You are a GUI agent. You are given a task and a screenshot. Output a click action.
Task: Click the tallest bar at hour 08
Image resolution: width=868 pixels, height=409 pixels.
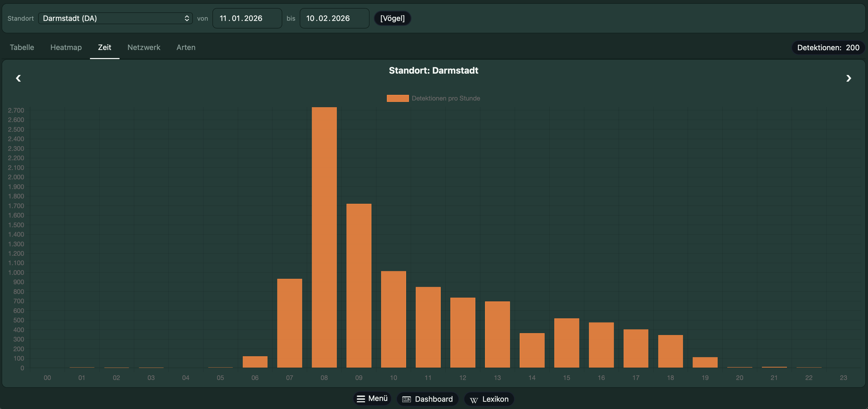click(x=324, y=236)
